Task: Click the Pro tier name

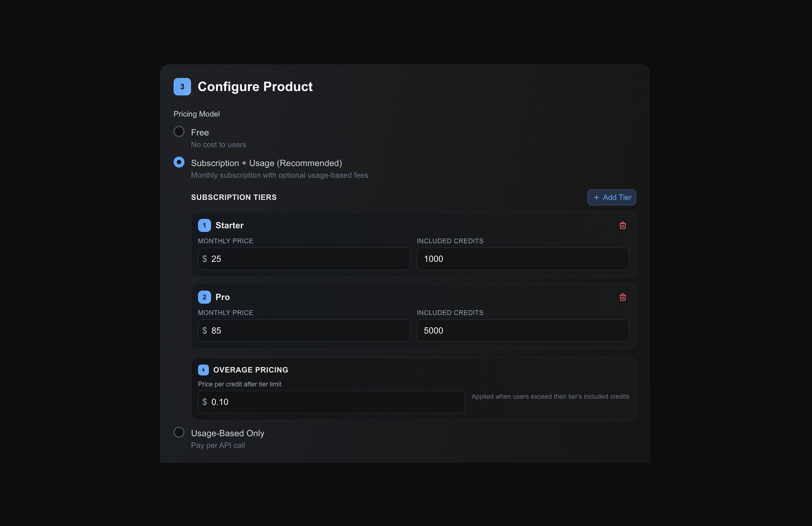Action: 222,297
